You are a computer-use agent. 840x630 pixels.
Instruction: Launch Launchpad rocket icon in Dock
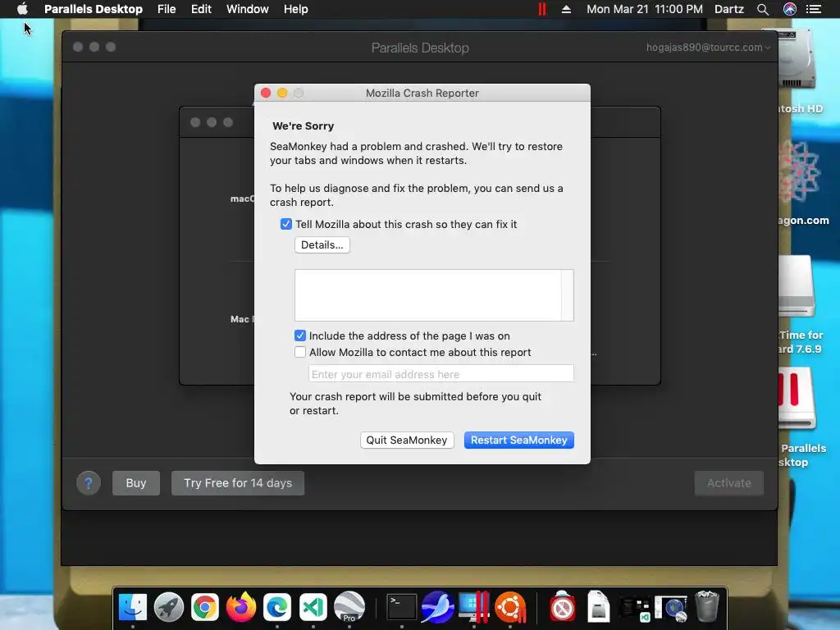click(x=169, y=607)
